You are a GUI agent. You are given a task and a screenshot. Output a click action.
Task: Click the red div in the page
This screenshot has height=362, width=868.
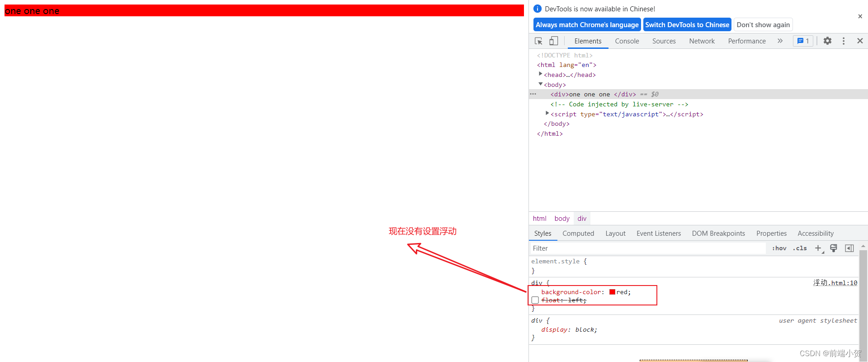coord(264,10)
